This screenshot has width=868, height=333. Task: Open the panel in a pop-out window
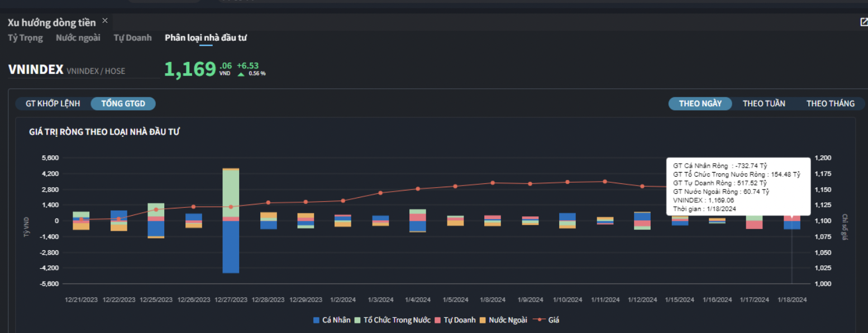tap(864, 22)
